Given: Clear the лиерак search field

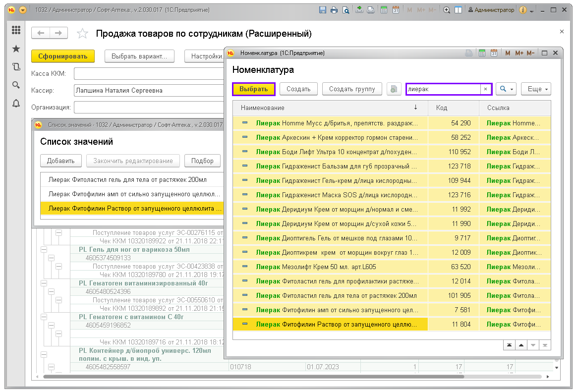Looking at the screenshot, I should (x=486, y=89).
